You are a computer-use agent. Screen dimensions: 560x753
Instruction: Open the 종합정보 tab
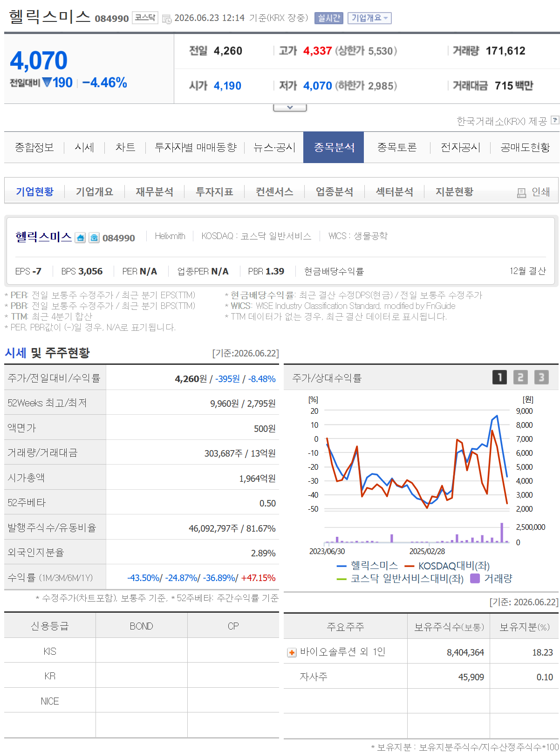(34, 147)
